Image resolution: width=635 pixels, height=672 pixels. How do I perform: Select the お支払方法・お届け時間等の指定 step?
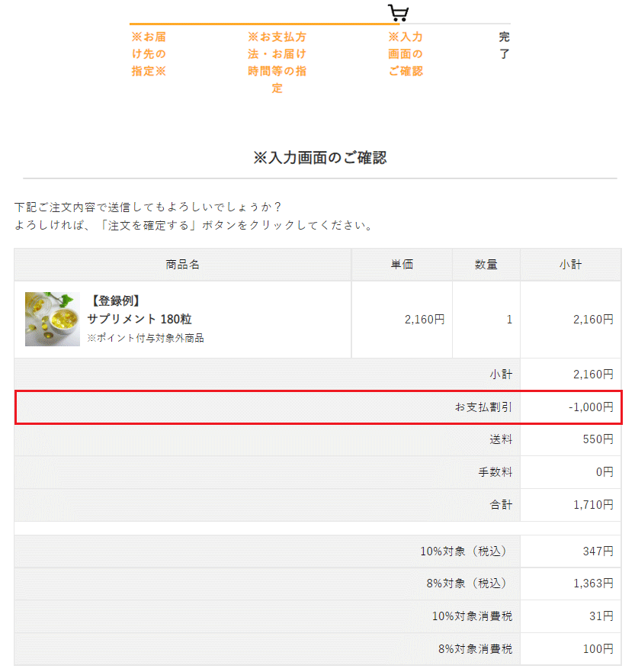click(277, 63)
